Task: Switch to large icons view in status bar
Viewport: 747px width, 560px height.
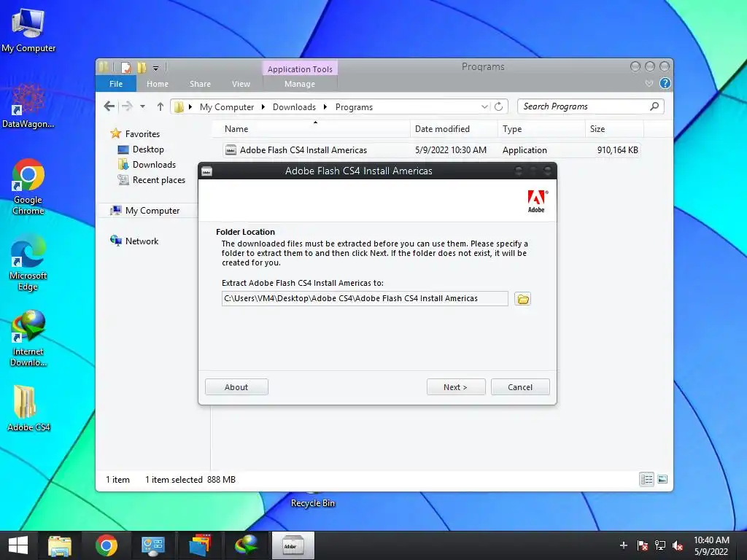Action: click(662, 480)
